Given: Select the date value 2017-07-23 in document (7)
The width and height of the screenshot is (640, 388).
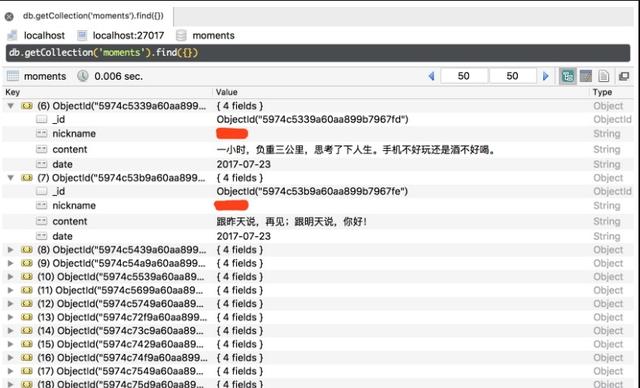Looking at the screenshot, I should click(244, 236).
